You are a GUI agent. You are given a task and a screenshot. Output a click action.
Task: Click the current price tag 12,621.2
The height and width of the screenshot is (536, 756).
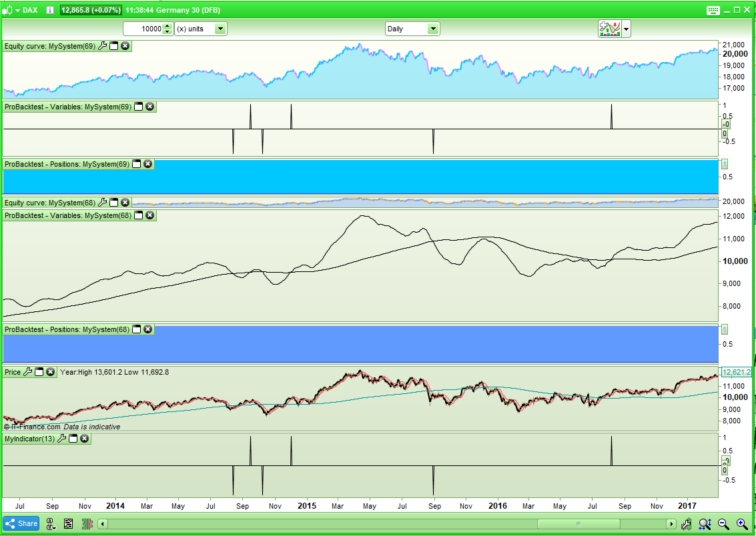pyautogui.click(x=736, y=372)
